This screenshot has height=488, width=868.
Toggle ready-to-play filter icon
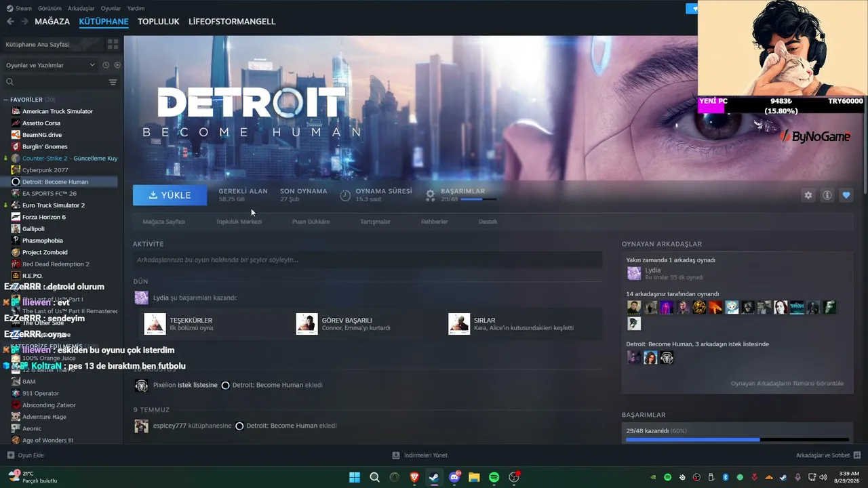[x=117, y=65]
